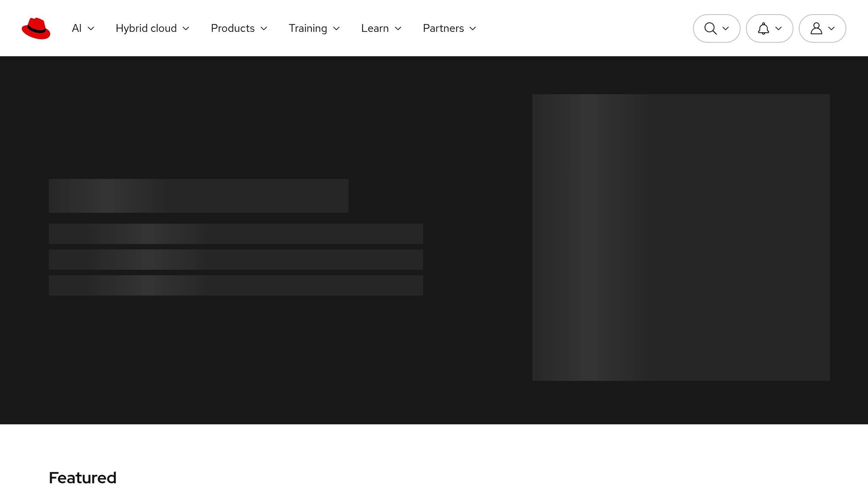Viewport: 868px width, 488px height.
Task: Click the Red Hat logo
Action: (36, 28)
